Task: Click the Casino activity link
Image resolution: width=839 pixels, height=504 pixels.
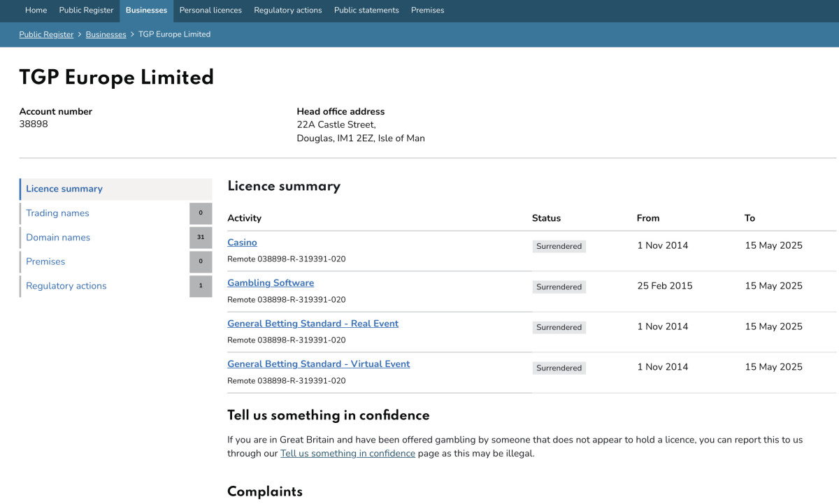Action: click(242, 243)
